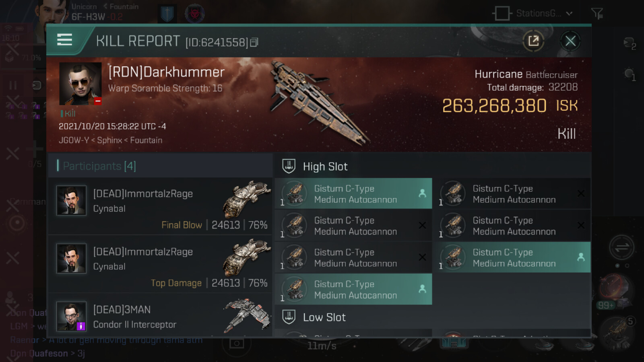This screenshot has width=644, height=362.
Task: Open the first ImmortalzRage Final Blow entry
Action: pyautogui.click(x=160, y=206)
